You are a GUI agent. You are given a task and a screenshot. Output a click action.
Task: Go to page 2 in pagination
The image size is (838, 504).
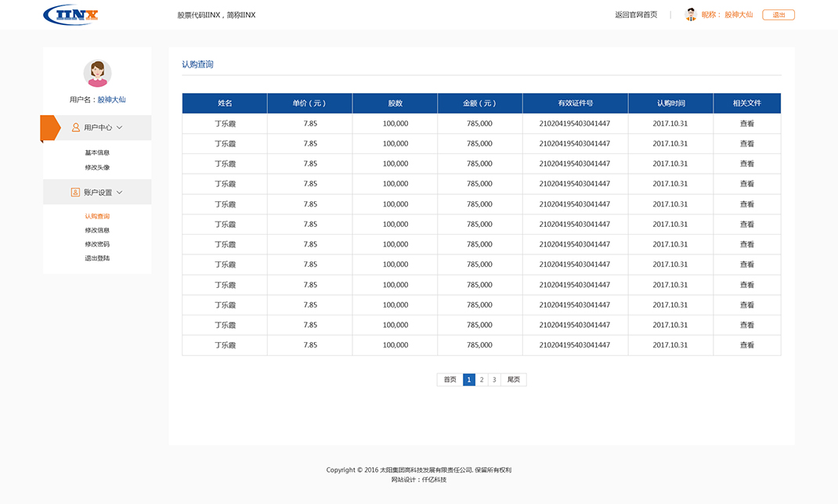pos(481,379)
